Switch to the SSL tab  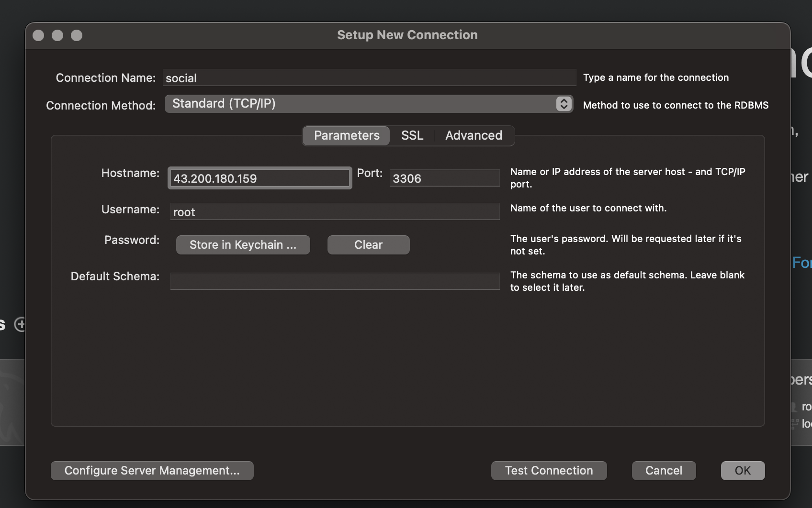[x=412, y=136]
